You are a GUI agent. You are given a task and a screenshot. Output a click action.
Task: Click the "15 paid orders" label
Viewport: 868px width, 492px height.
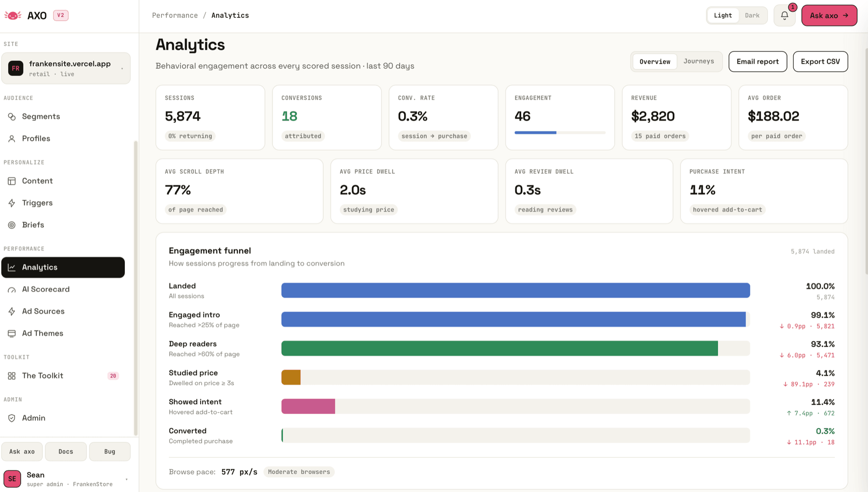pyautogui.click(x=660, y=136)
